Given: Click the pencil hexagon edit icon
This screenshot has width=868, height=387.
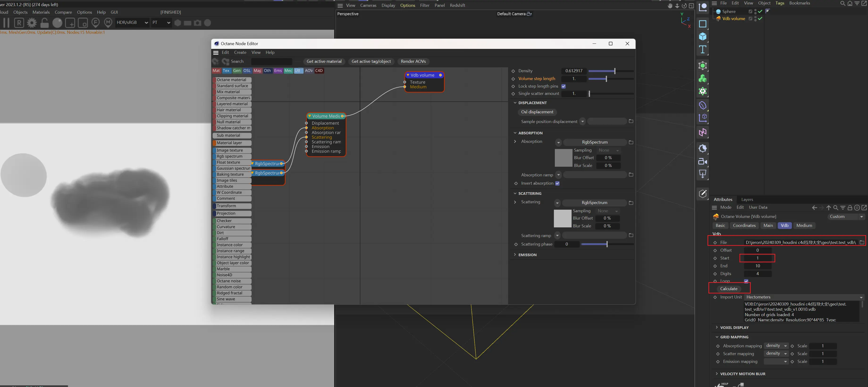Looking at the screenshot, I should (703, 194).
